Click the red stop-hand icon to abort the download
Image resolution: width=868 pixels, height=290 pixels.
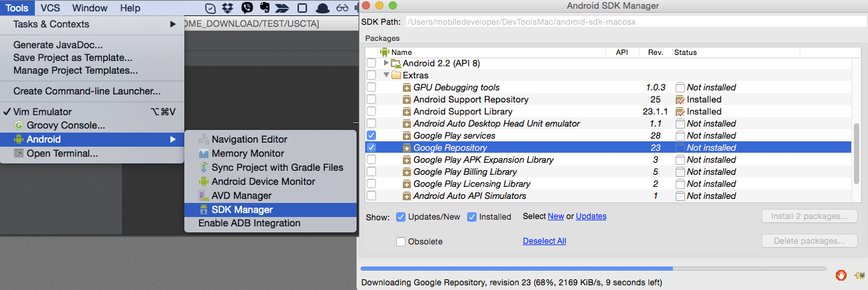(841, 275)
